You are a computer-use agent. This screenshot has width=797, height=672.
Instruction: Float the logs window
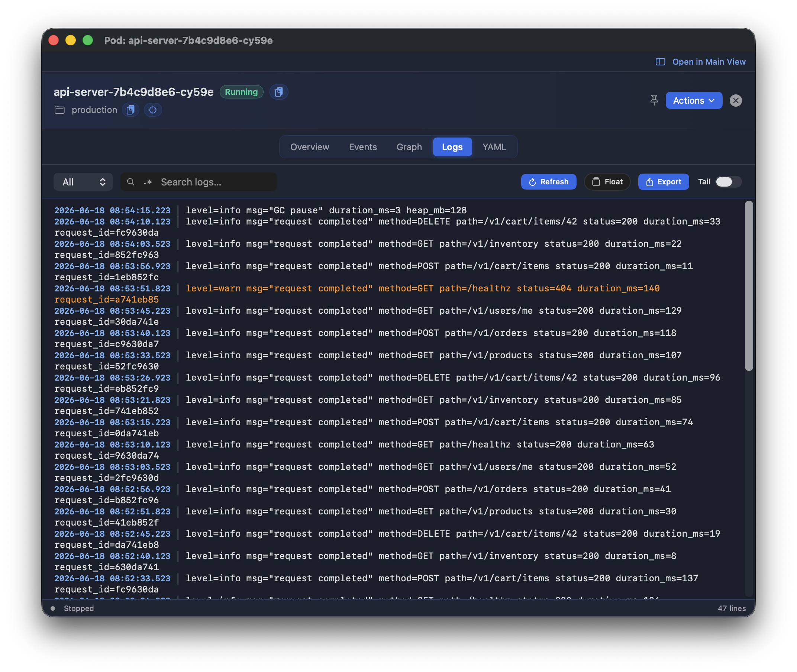pyautogui.click(x=607, y=182)
